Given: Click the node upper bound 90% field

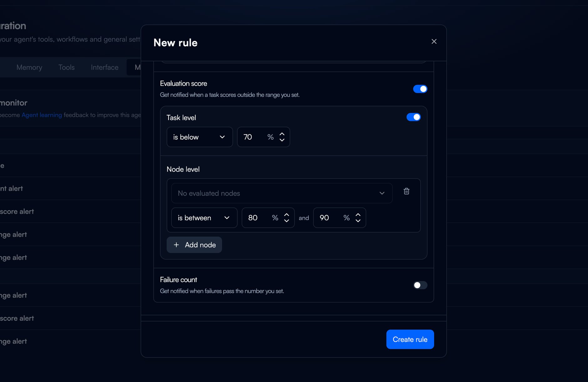Looking at the screenshot, I should coord(339,218).
